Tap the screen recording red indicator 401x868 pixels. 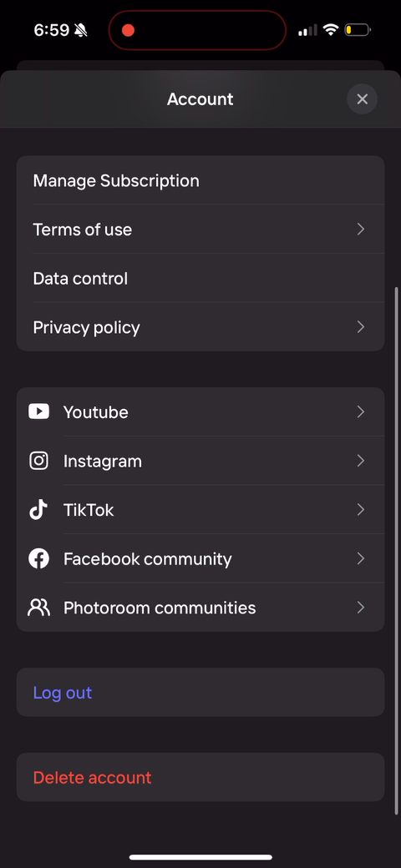(x=128, y=30)
